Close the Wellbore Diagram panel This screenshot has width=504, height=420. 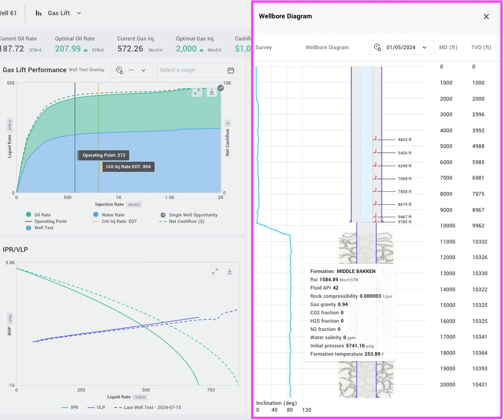(x=486, y=17)
